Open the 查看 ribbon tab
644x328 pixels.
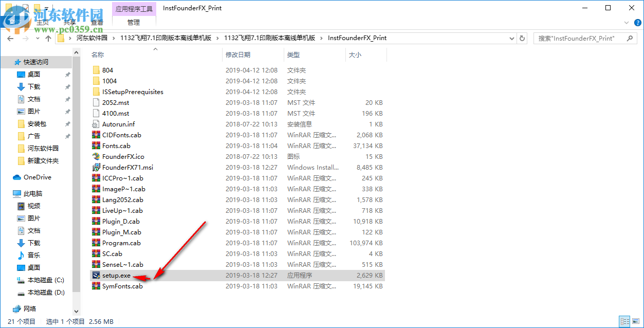coord(97,22)
